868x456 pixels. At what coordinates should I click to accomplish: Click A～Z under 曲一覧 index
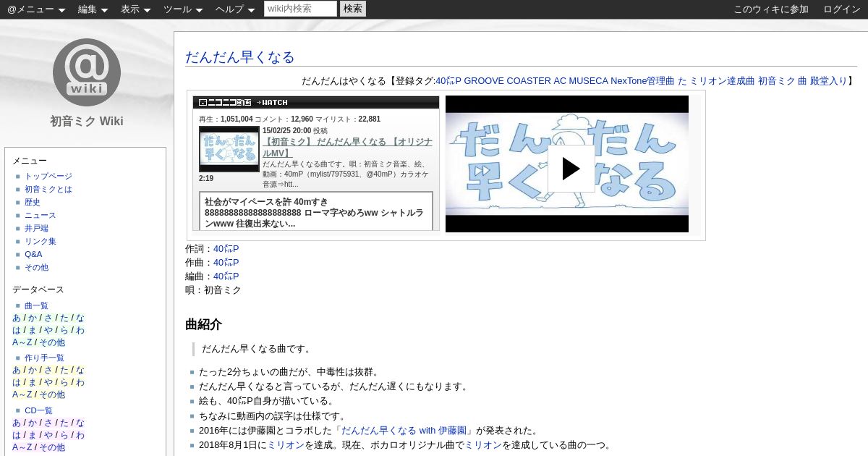22,343
